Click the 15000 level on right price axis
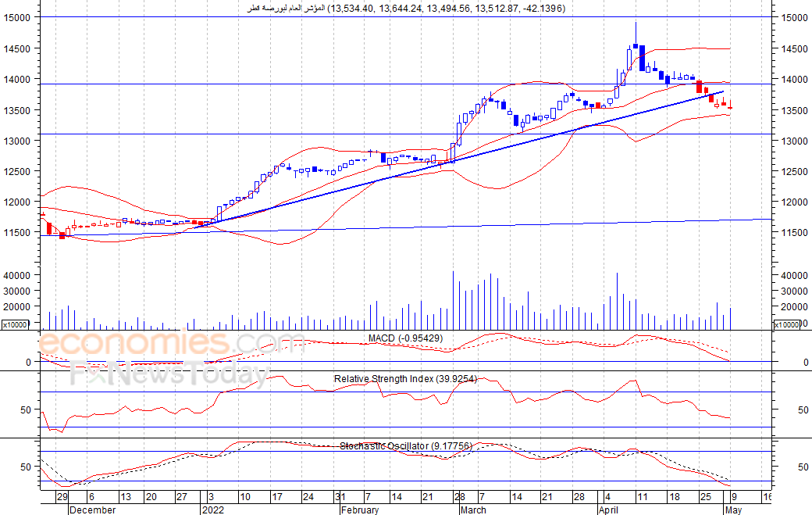The height and width of the screenshot is (515, 812). (x=794, y=18)
